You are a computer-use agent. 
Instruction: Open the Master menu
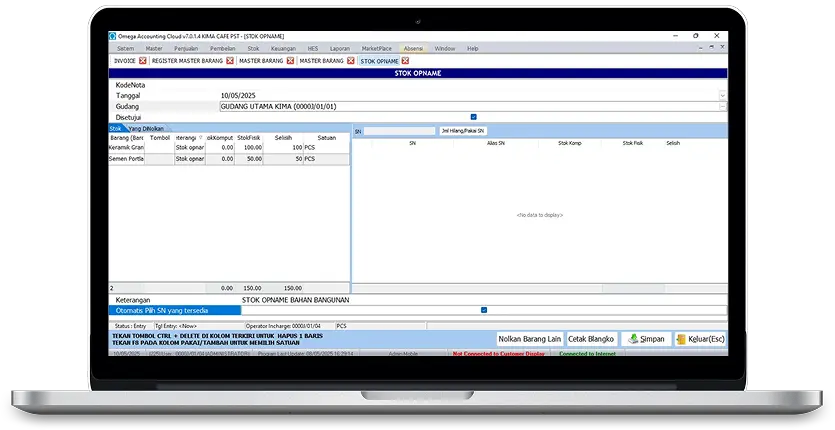tap(154, 48)
